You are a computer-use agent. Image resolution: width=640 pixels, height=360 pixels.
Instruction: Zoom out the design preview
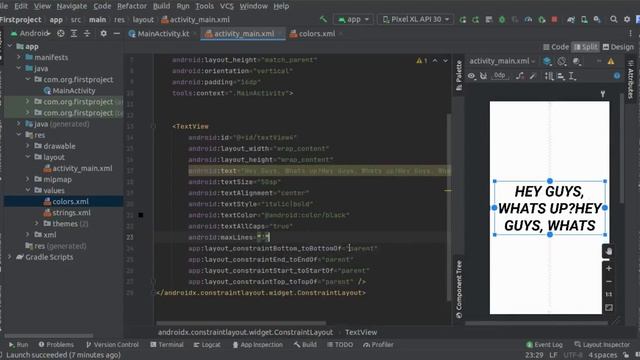tap(609, 281)
